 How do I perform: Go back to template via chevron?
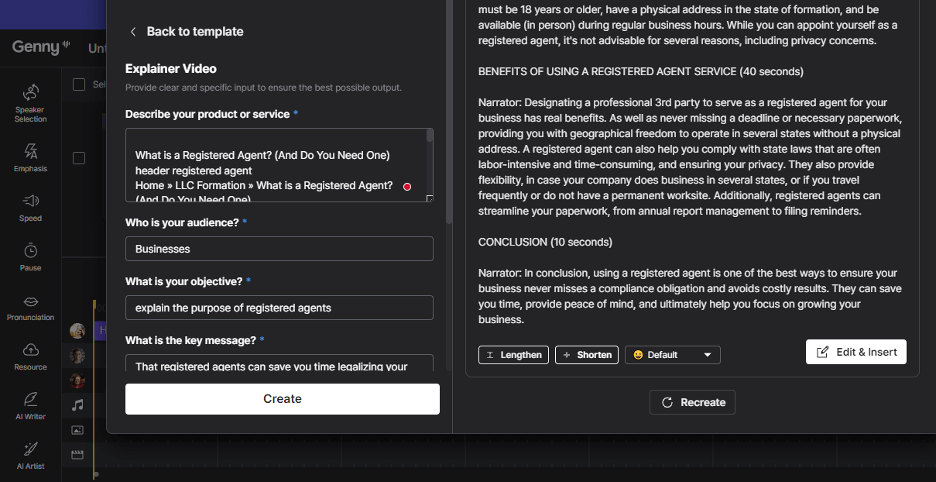point(133,32)
